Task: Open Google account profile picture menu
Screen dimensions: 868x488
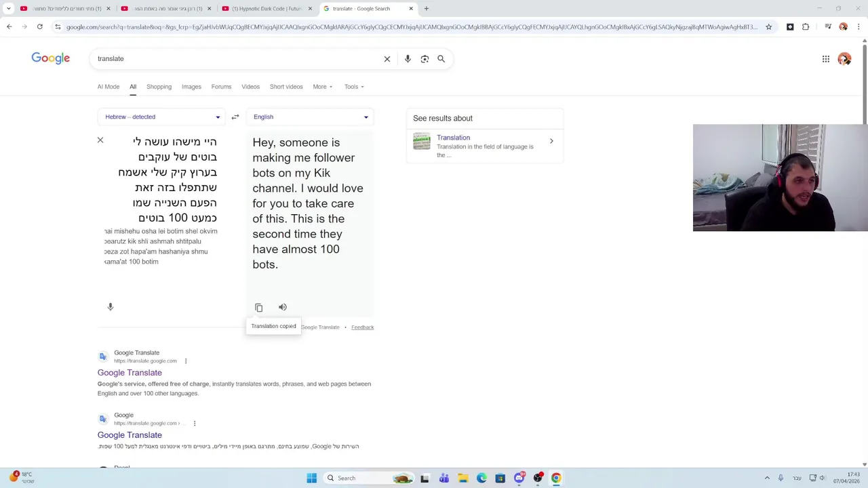Action: coord(844,59)
